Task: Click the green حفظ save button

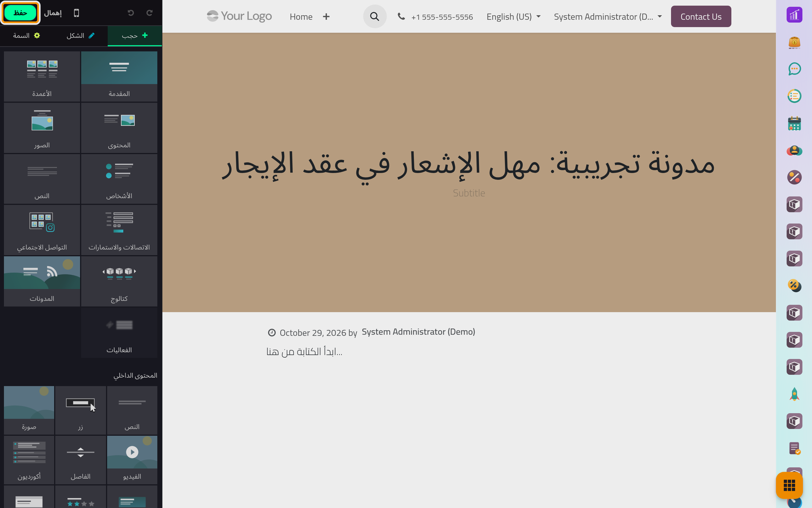Action: coord(20,13)
